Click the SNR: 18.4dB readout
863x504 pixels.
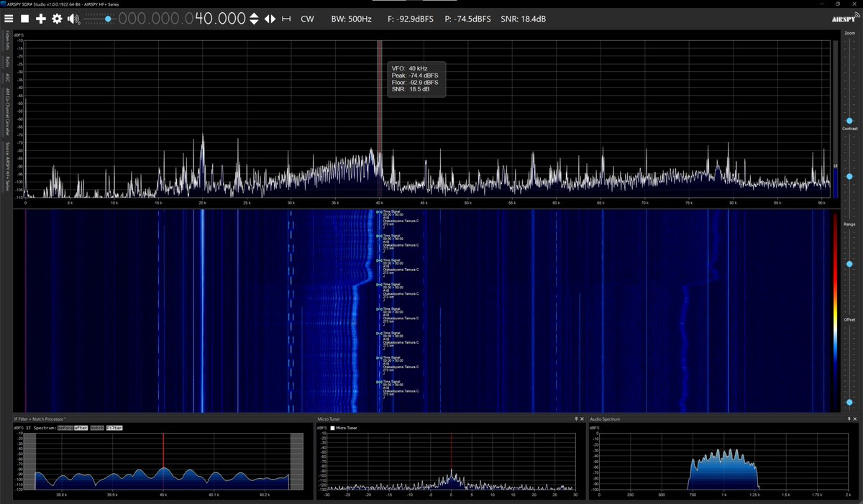(523, 19)
